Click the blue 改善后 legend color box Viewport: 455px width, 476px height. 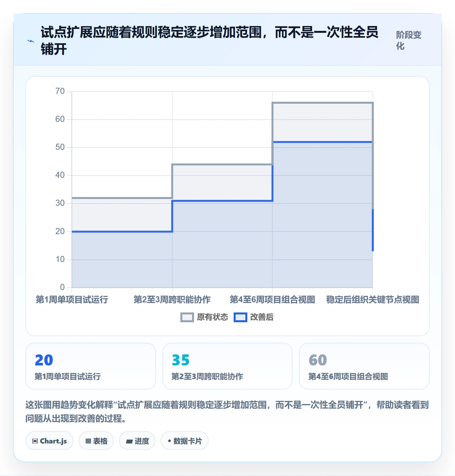tap(240, 317)
